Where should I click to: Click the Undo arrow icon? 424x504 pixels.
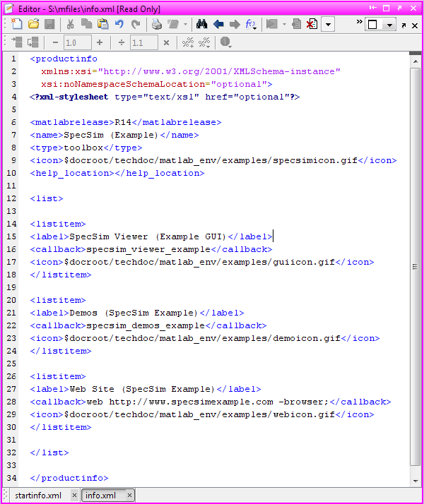(x=119, y=25)
